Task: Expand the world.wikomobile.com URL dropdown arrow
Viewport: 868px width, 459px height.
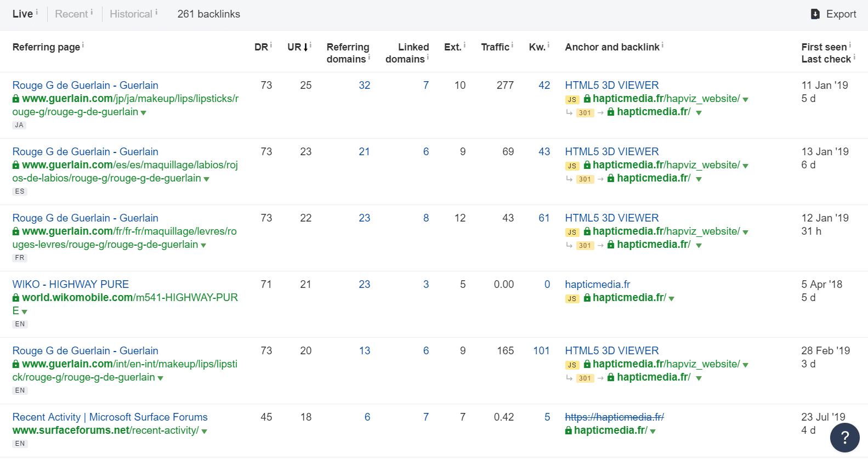Action: pos(24,312)
